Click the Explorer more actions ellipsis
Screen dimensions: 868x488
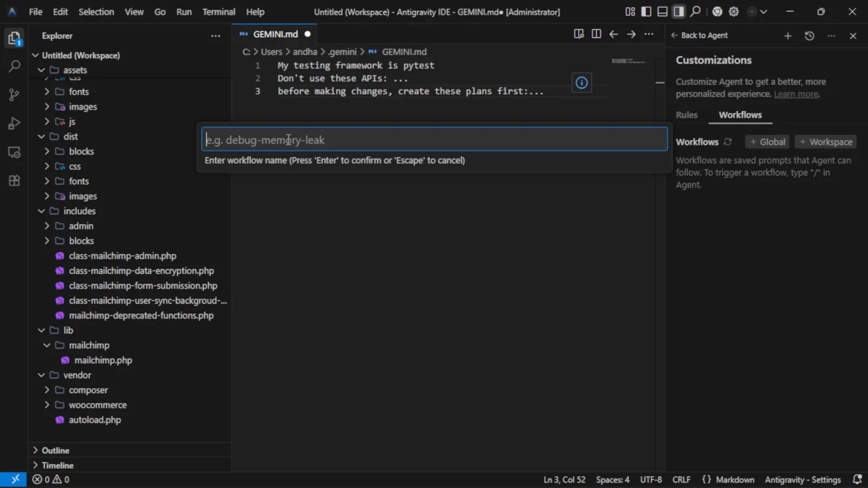point(215,36)
